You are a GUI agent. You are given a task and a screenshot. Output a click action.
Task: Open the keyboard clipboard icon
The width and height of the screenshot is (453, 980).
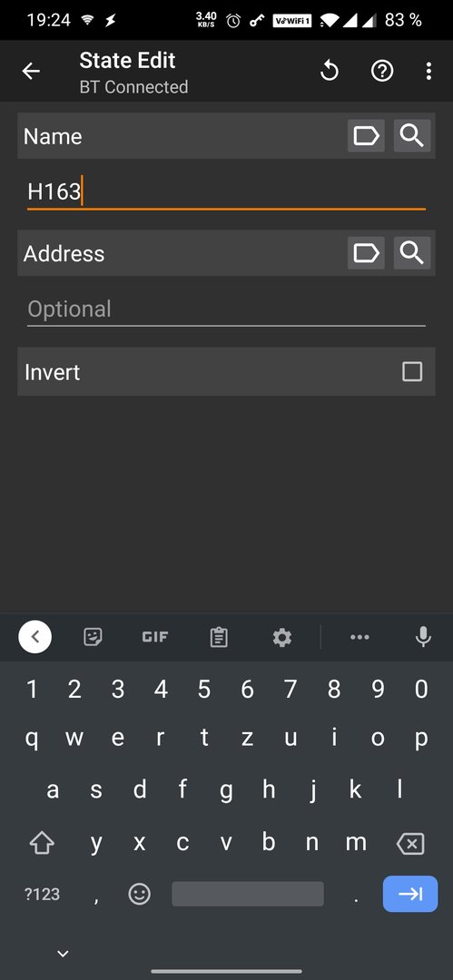pyautogui.click(x=219, y=637)
